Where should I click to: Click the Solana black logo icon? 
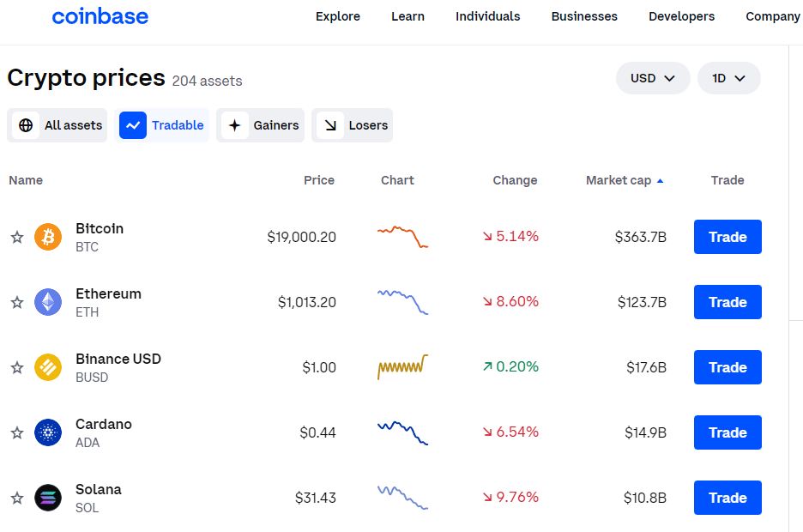tap(48, 498)
